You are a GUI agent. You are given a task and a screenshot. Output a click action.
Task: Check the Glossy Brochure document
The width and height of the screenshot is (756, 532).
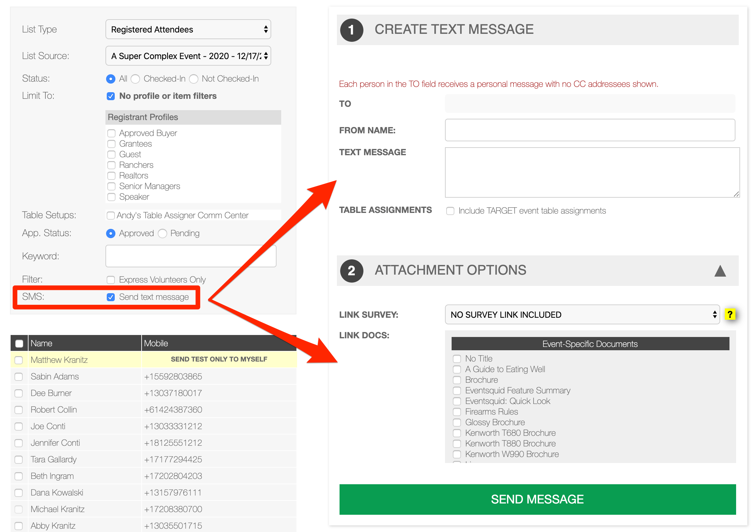457,423
